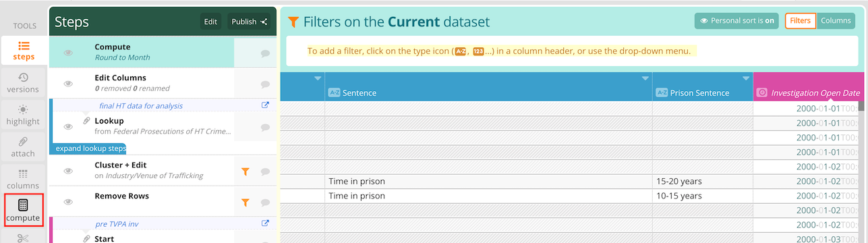
Task: Select the compute calculator tool
Action: click(24, 210)
